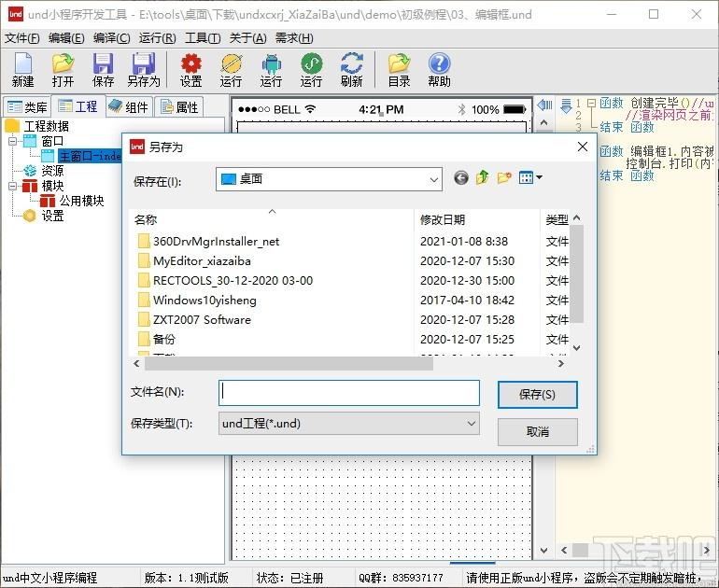Sort files by 修改日期 column header

pyautogui.click(x=477, y=219)
